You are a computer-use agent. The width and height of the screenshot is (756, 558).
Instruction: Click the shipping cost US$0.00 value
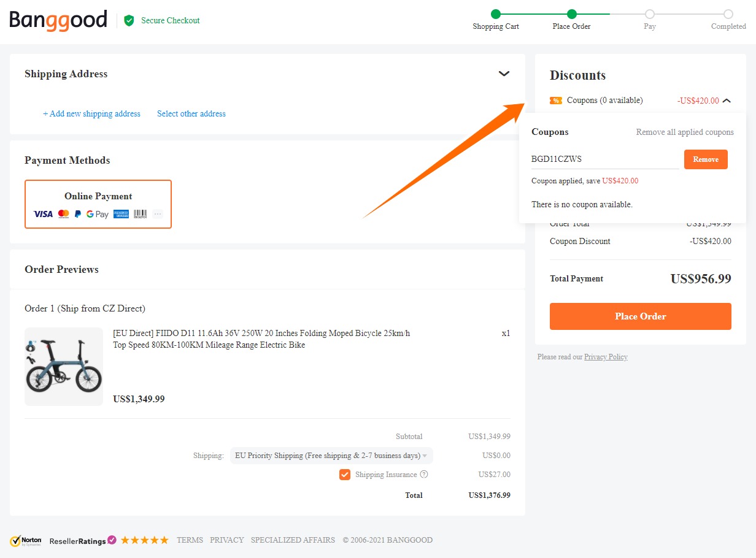pyautogui.click(x=496, y=456)
